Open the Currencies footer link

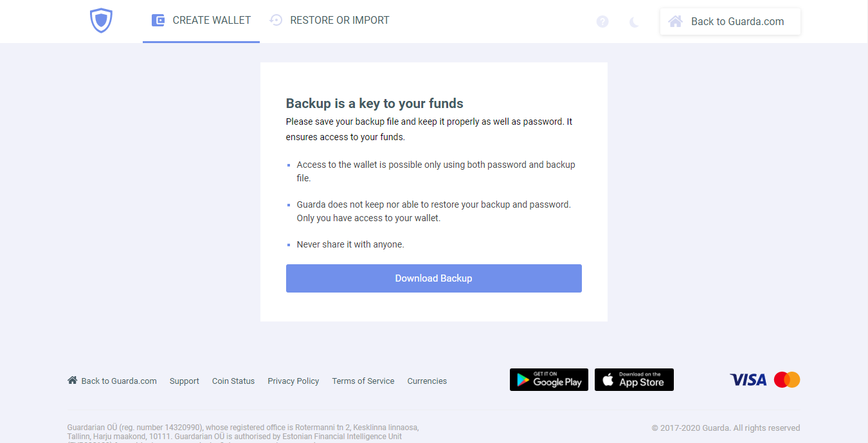[x=427, y=381]
